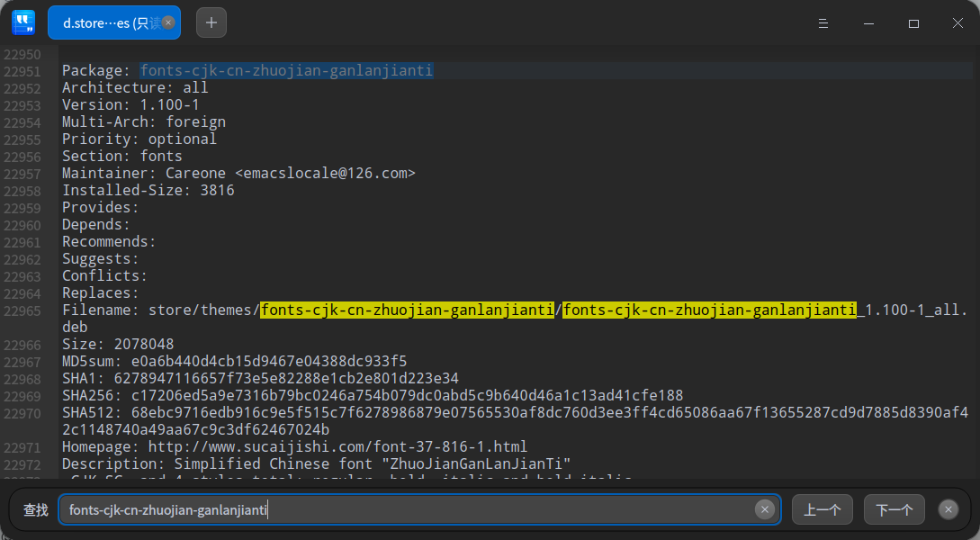Screen dimensions: 980x540
Task: Clear the search field text
Action: pyautogui.click(x=764, y=509)
